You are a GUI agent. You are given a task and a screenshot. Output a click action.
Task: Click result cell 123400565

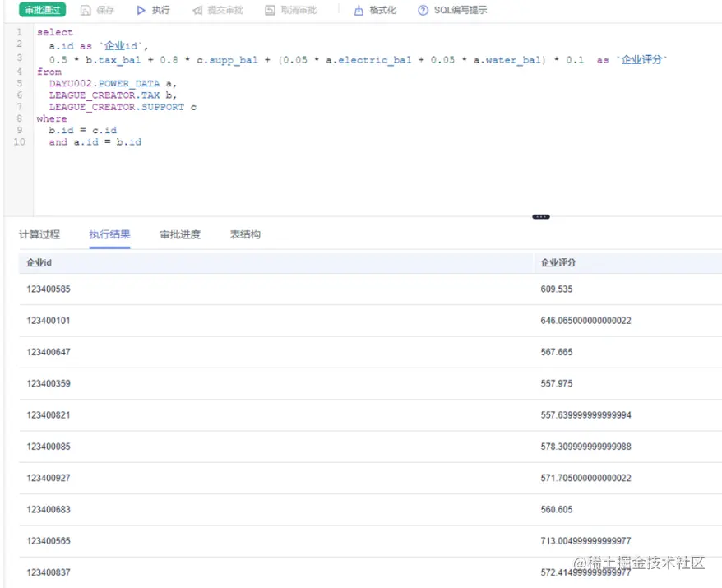click(x=49, y=541)
